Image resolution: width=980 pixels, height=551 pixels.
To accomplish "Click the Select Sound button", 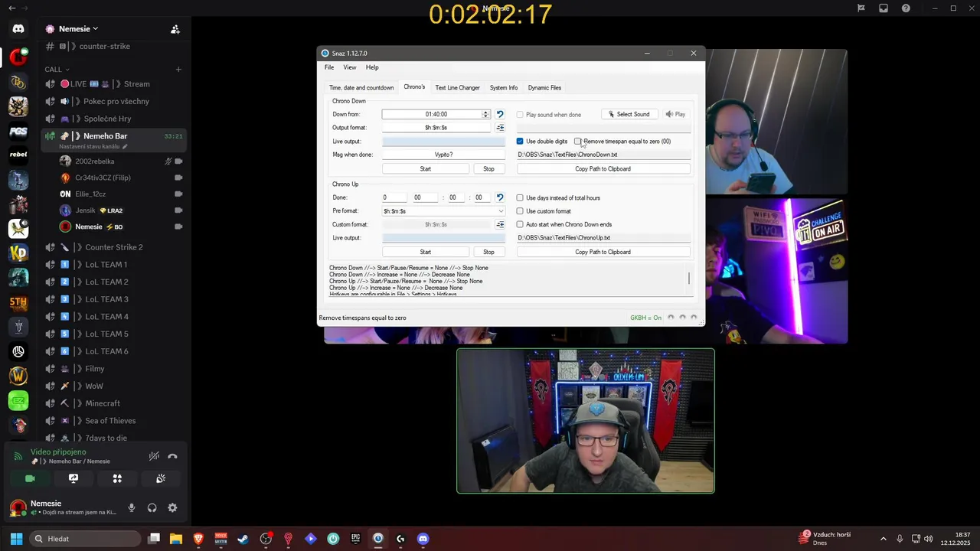I will click(629, 114).
